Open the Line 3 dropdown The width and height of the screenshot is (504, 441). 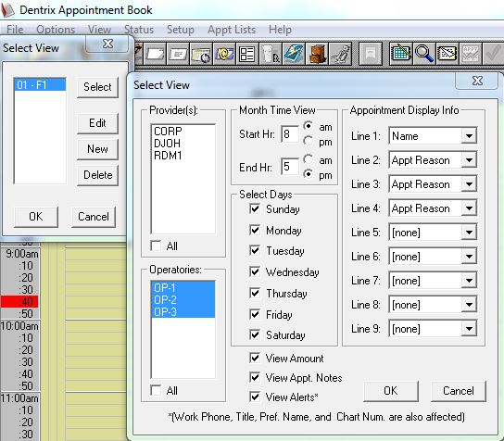pyautogui.click(x=469, y=184)
